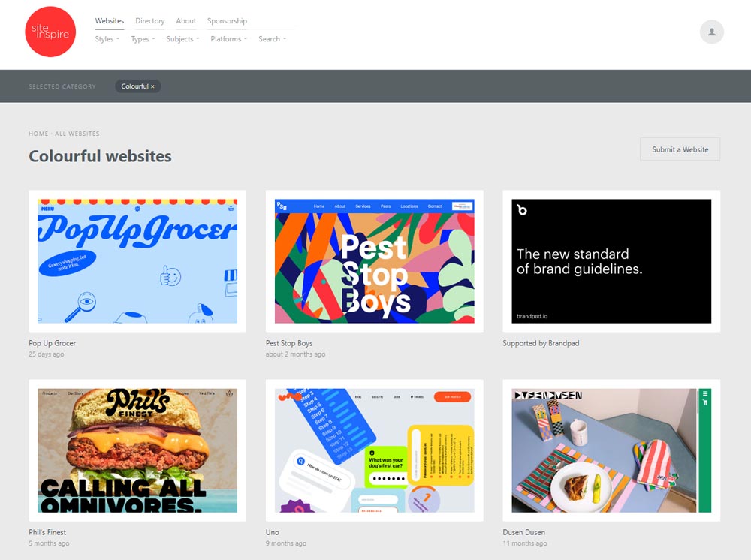The width and height of the screenshot is (751, 560).
Task: Open the ALL WEBSITES breadcrumb link
Action: pyautogui.click(x=77, y=134)
